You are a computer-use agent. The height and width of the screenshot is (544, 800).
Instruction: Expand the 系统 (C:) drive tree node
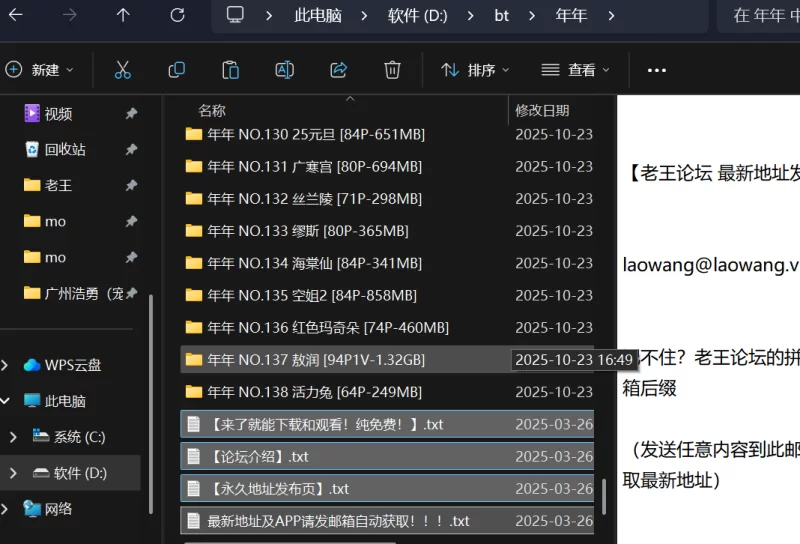click(12, 437)
